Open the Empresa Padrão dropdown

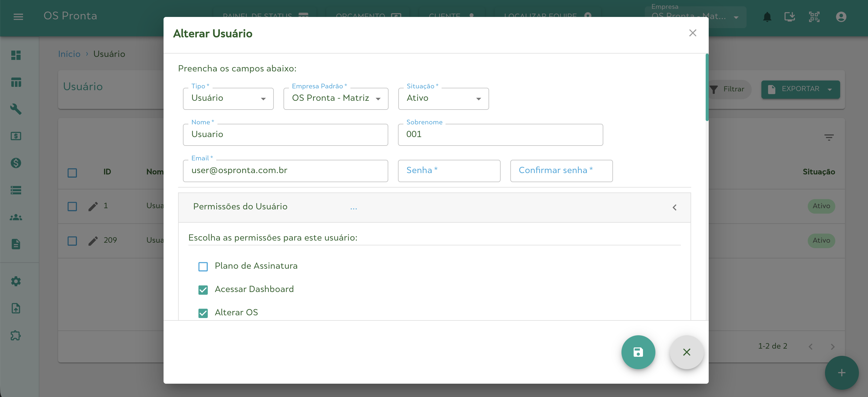(x=336, y=98)
